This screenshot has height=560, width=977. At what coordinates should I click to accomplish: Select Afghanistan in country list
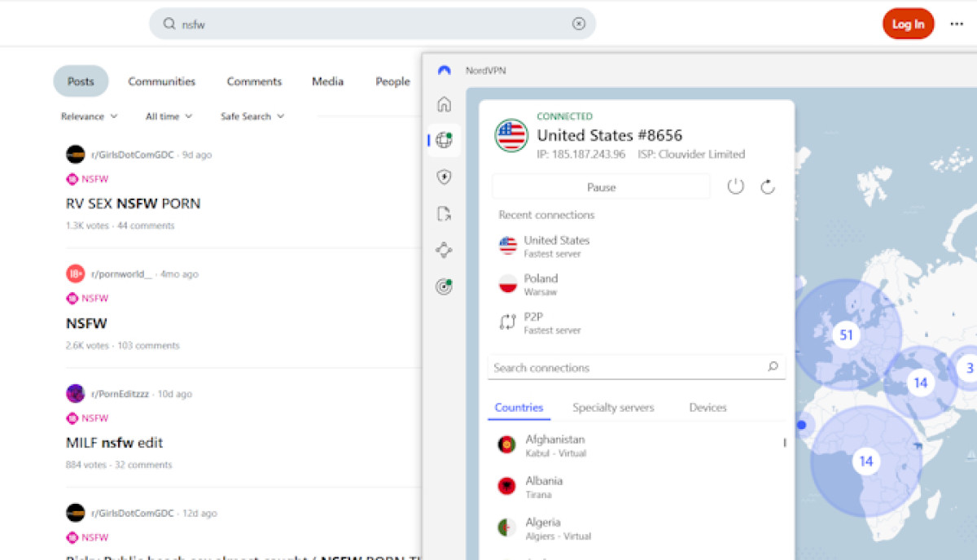(x=635, y=445)
